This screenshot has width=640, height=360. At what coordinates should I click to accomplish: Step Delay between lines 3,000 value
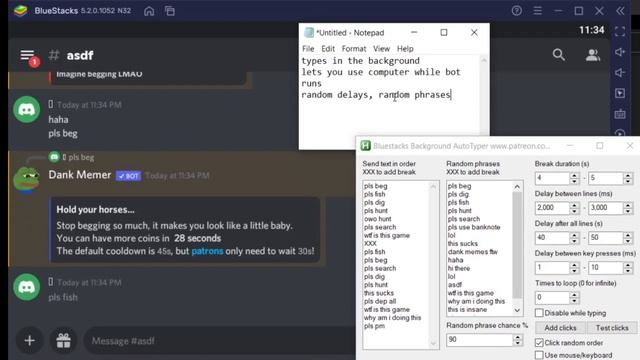click(628, 208)
